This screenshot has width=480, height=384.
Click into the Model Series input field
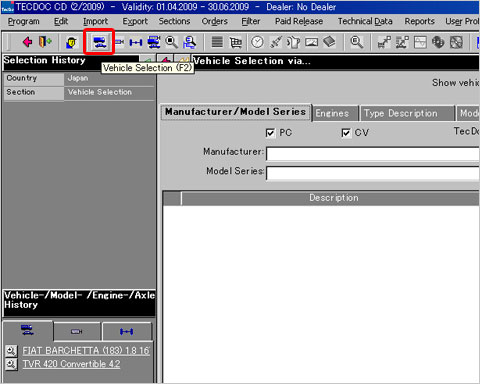[373, 173]
